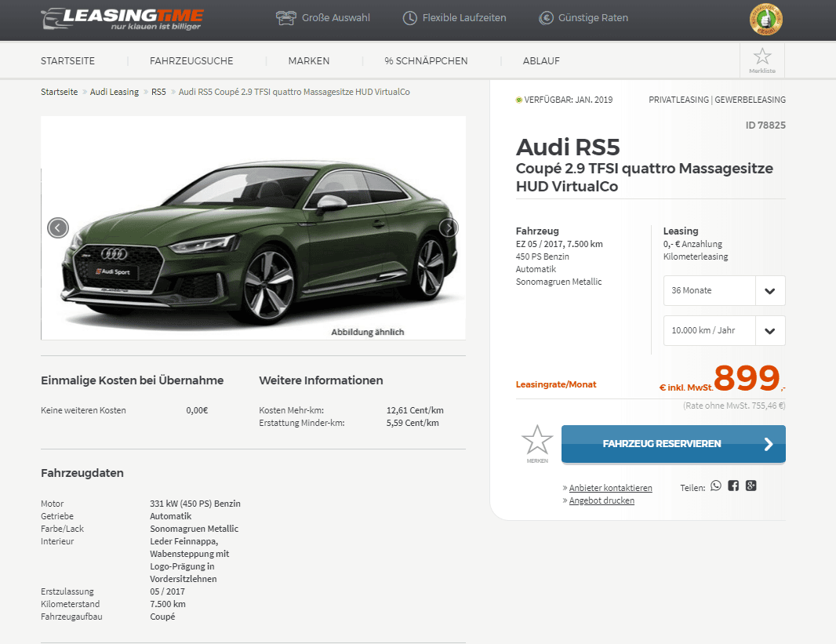Click the Kilometerleasing text
Viewport: 836px width, 644px height.
click(x=696, y=257)
